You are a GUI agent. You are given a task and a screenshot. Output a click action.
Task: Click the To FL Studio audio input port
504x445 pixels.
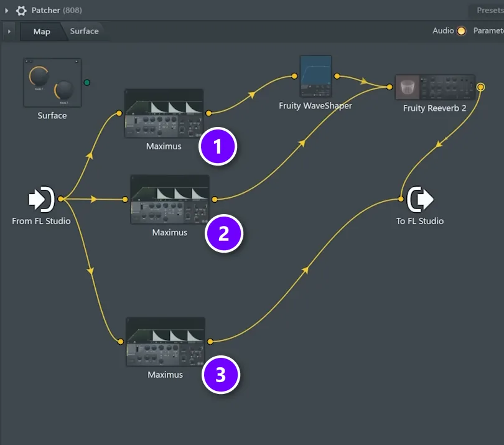401,199
